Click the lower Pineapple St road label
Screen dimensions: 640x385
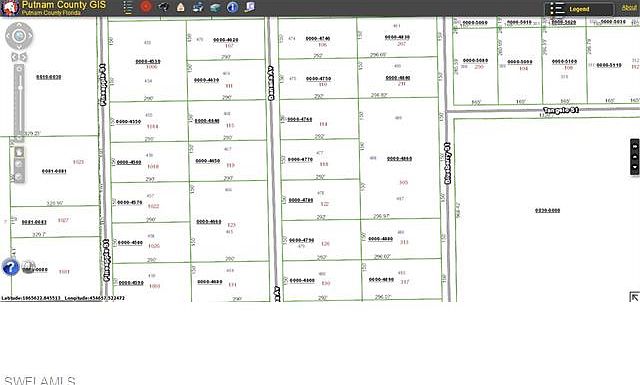pyautogui.click(x=106, y=260)
